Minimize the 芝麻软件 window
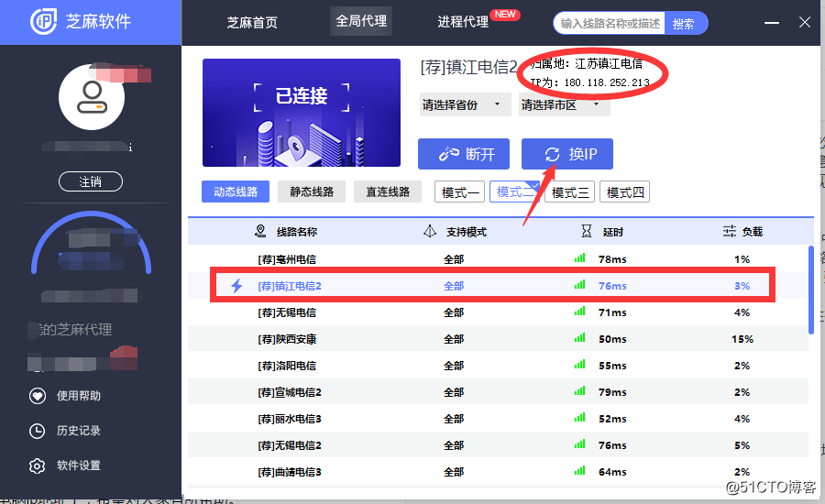Viewport: 825px width, 504px height. (772, 23)
